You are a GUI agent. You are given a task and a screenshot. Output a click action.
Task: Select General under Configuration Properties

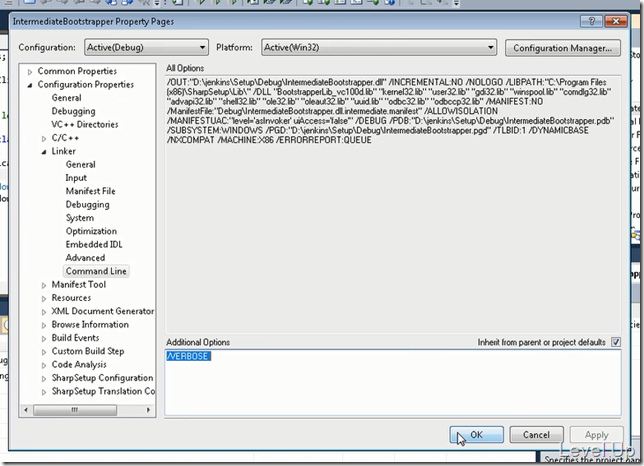[x=66, y=98]
